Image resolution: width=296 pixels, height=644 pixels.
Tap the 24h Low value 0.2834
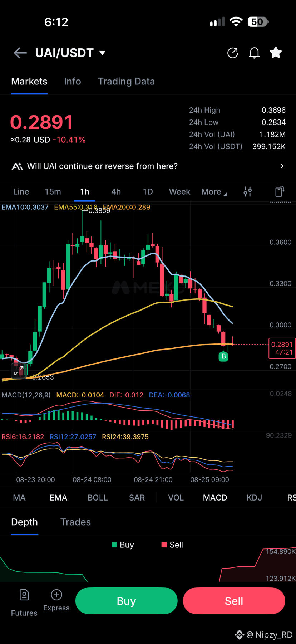click(x=273, y=122)
